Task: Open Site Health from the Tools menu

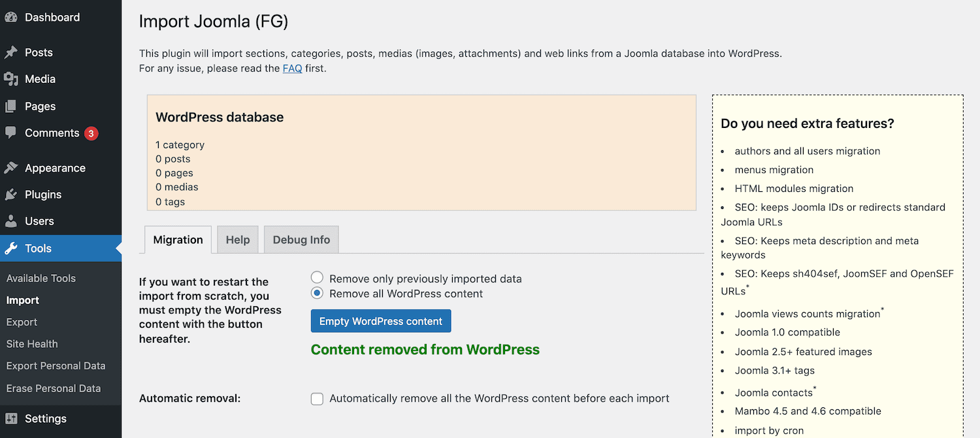Action: (31, 343)
